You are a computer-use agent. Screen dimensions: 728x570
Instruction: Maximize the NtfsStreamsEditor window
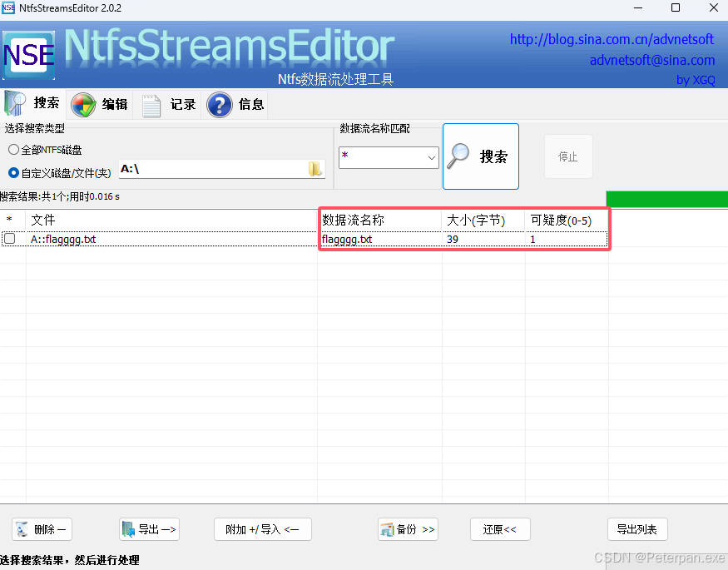coord(676,7)
